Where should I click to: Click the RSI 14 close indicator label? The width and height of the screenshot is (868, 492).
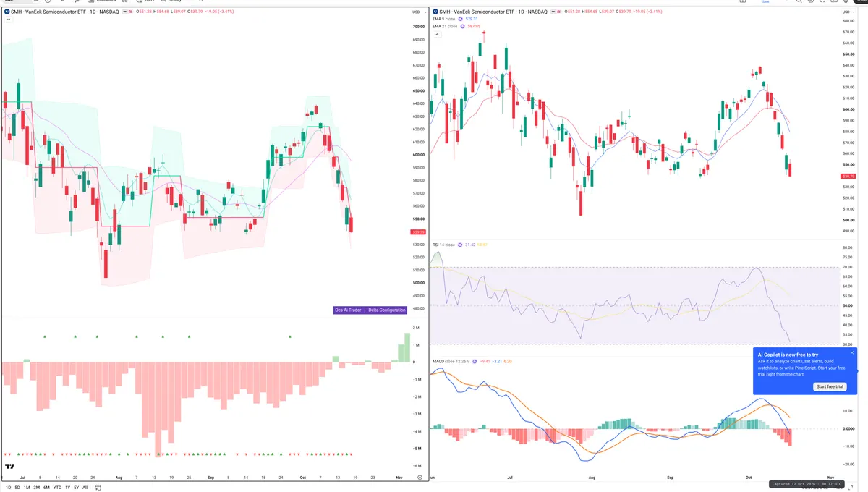click(x=443, y=245)
